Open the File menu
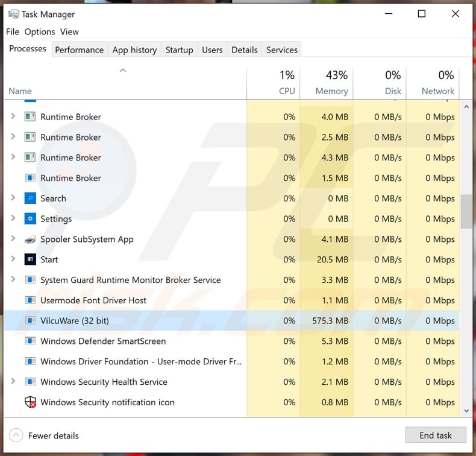Viewport: 476px width, 456px height. [13, 31]
